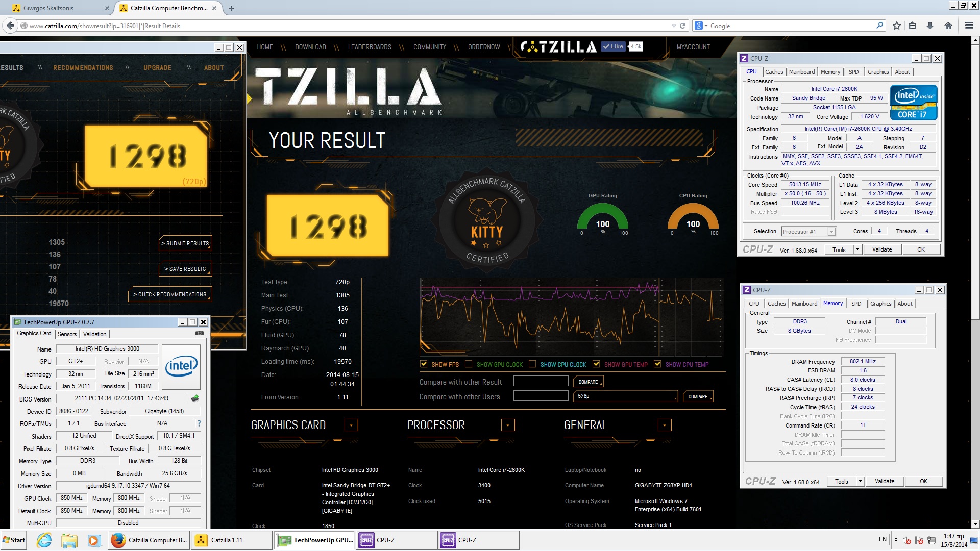This screenshot has width=980, height=551.
Task: Open the search engine dropdown arrow
Action: (x=706, y=26)
